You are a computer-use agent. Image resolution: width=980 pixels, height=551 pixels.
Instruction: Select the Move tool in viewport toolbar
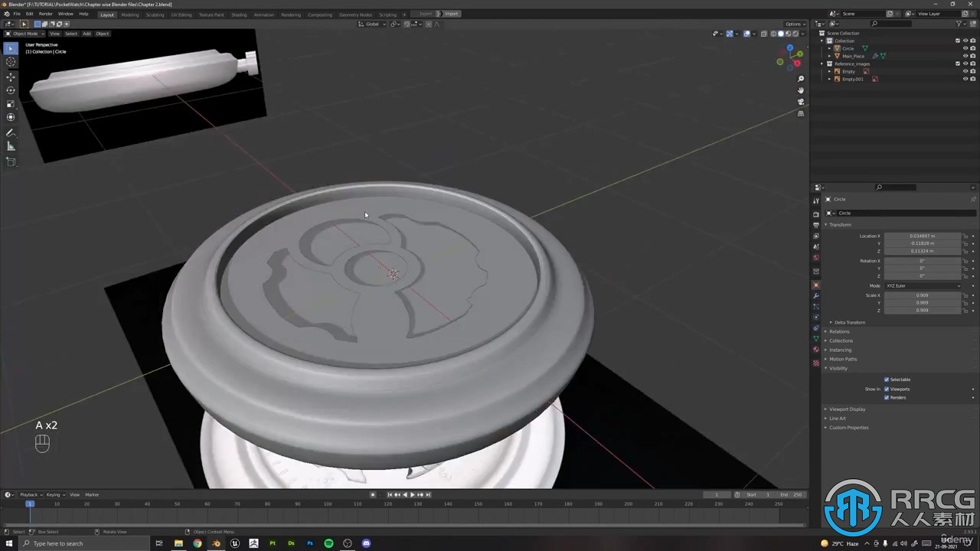click(x=11, y=77)
